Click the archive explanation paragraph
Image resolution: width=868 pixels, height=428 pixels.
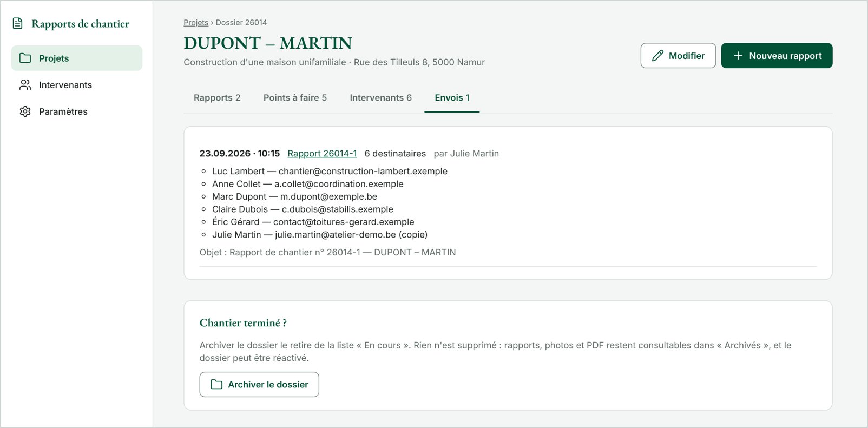point(495,352)
